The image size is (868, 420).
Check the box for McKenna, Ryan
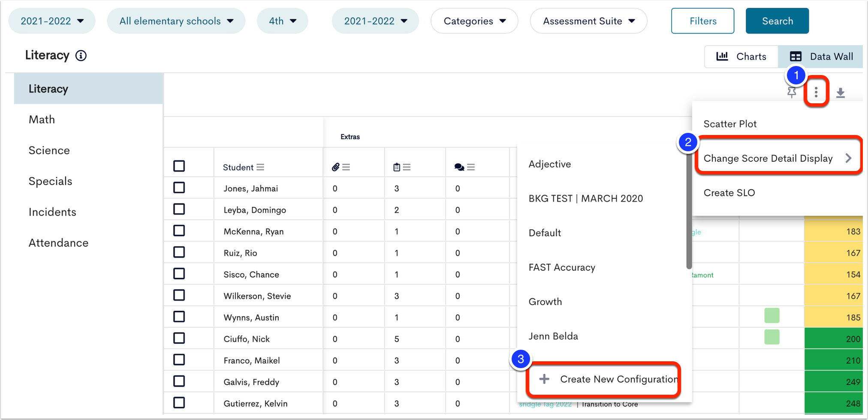(x=179, y=231)
